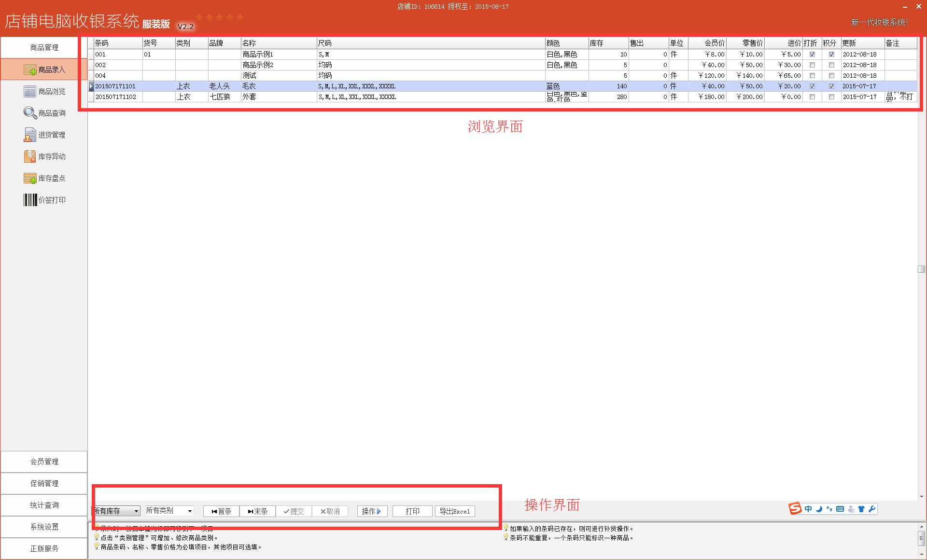This screenshot has width=927, height=560.
Task: Toggle 打折 checkbox for 商品示例2 row
Action: [812, 65]
